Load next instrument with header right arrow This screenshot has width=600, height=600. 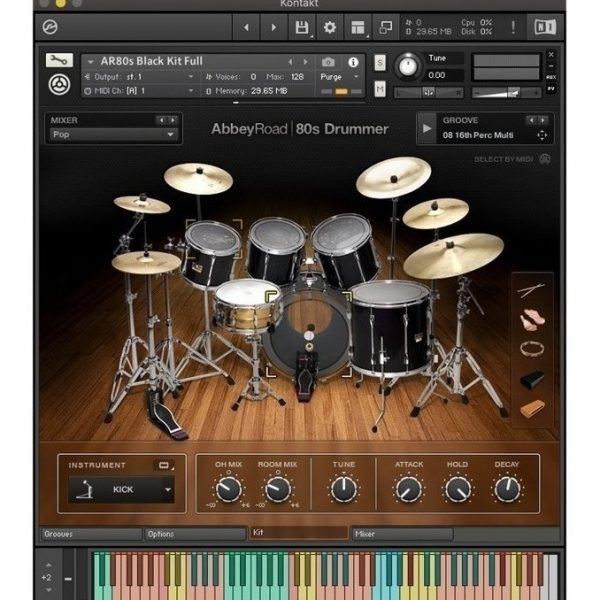click(305, 62)
